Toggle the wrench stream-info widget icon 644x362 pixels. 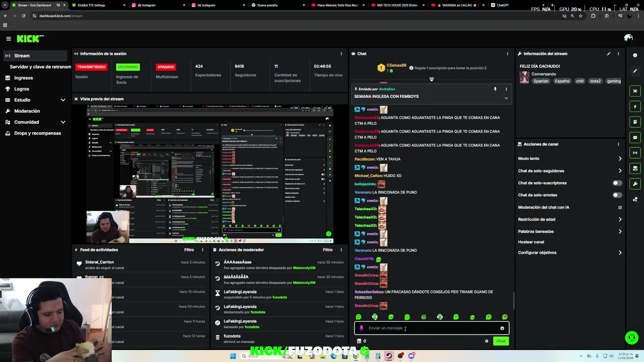coord(635,184)
